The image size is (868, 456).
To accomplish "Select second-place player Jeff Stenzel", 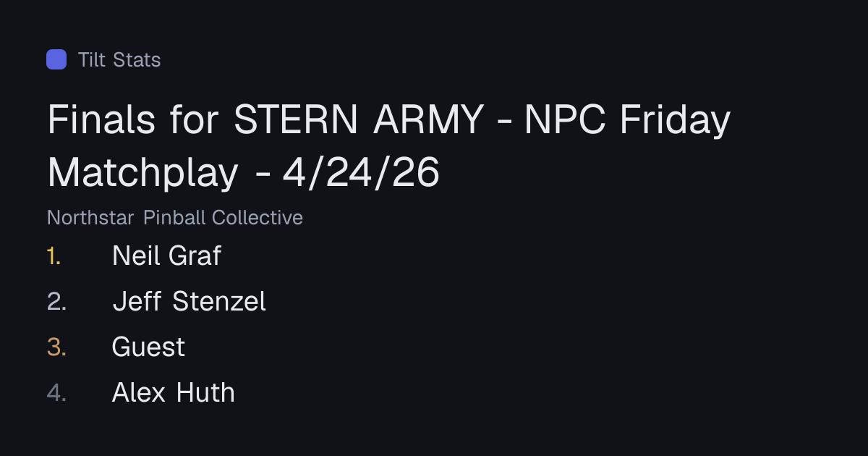I will (190, 301).
